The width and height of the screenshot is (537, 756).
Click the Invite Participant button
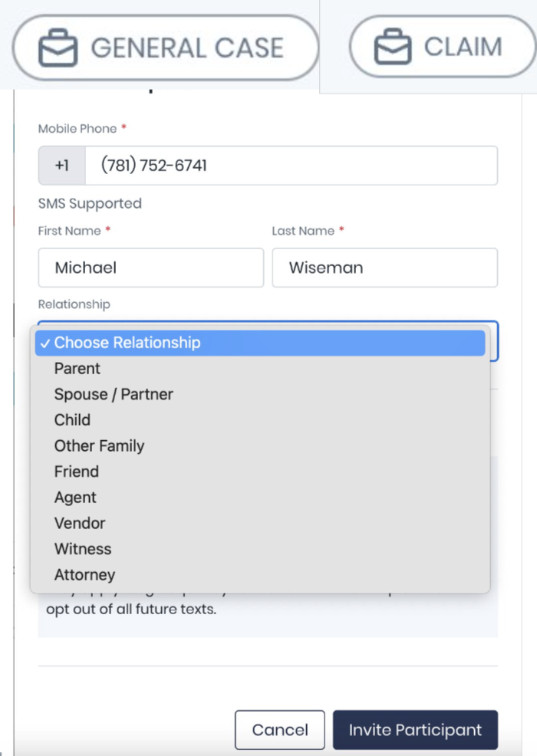click(415, 730)
